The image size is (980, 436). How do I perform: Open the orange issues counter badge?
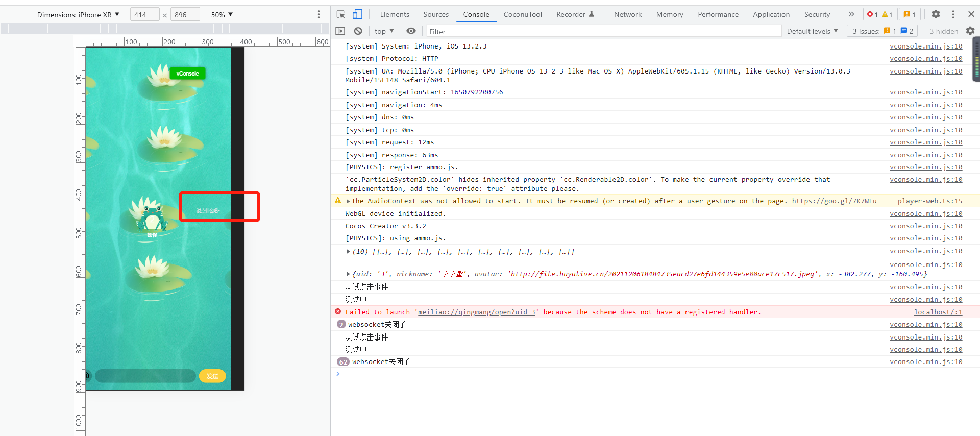(910, 14)
